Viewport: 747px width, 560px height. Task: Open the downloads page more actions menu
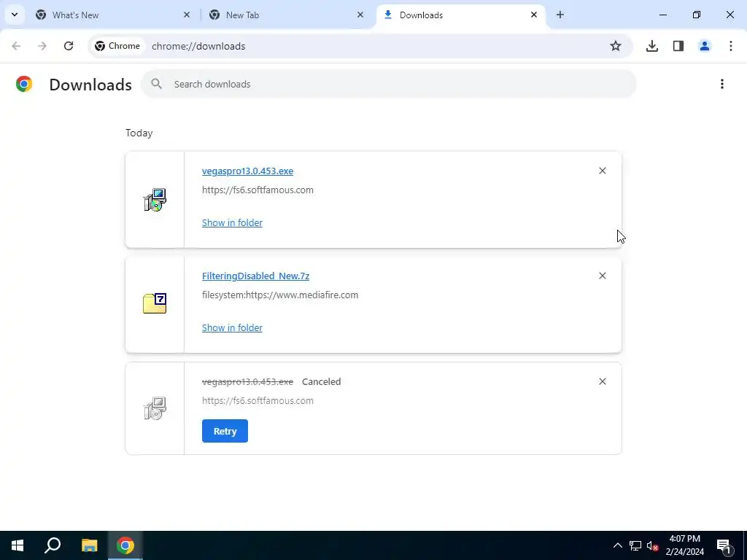click(x=722, y=85)
